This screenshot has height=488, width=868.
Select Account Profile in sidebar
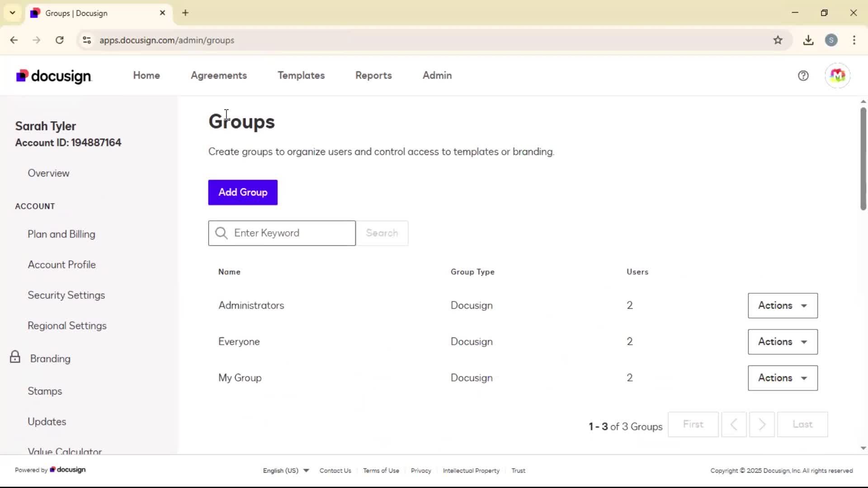[61, 264]
